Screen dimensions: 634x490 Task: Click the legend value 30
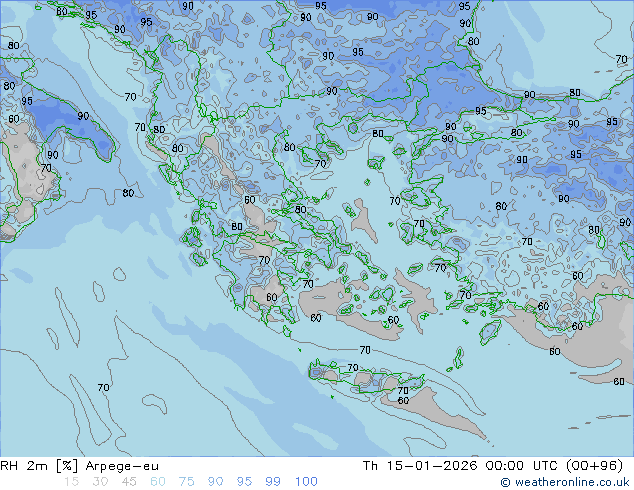click(100, 482)
